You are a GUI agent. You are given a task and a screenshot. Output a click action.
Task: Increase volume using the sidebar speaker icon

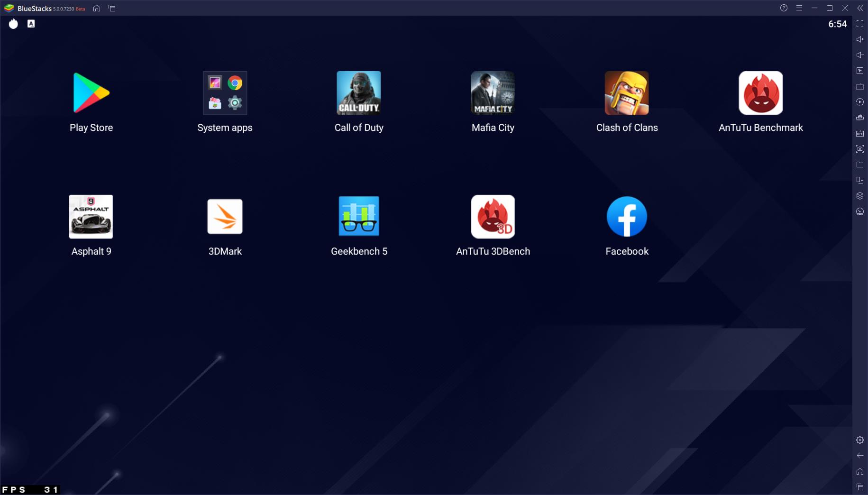pyautogui.click(x=859, y=39)
